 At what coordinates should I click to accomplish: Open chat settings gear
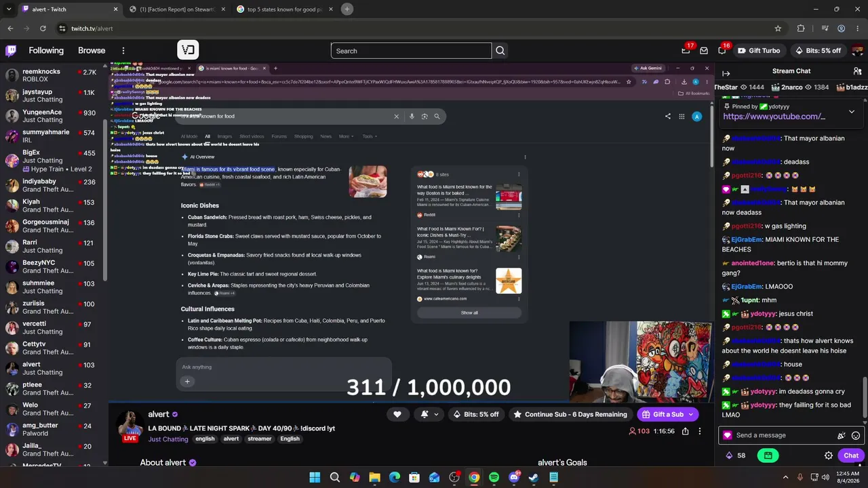point(829,455)
